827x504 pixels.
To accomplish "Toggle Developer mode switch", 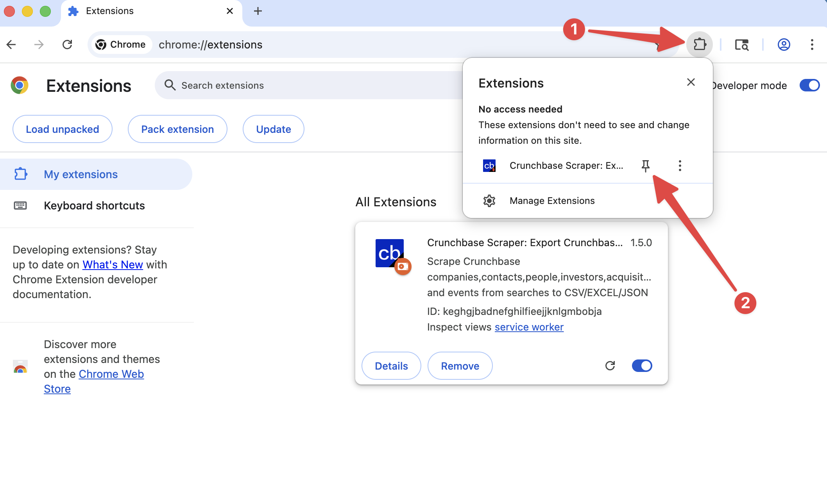I will [x=809, y=85].
